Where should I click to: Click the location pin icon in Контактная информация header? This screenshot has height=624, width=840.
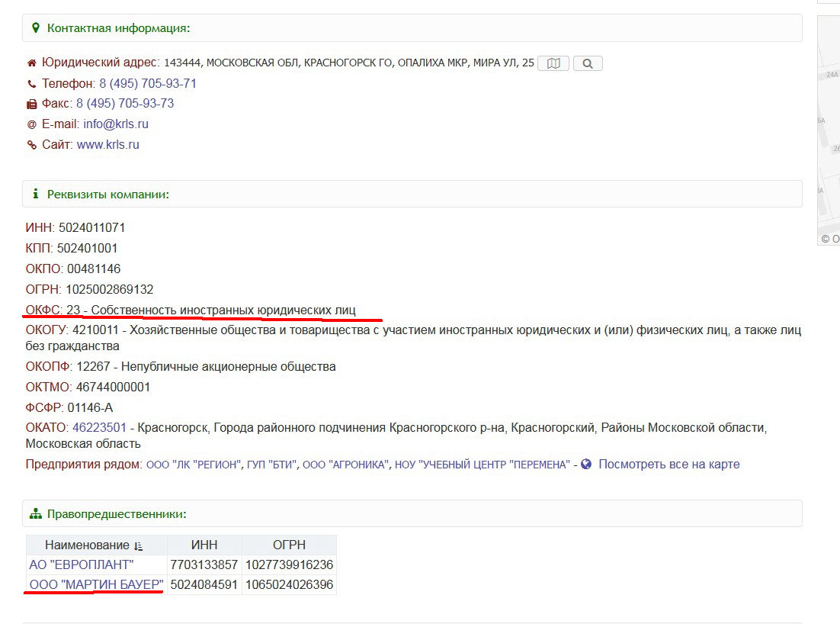click(x=36, y=28)
